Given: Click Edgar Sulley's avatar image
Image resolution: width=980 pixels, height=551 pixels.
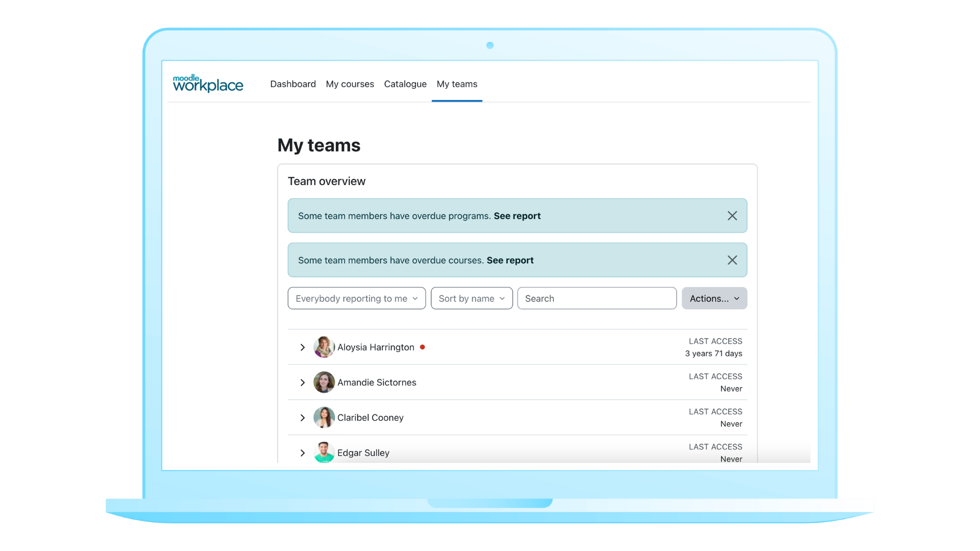Looking at the screenshot, I should pos(324,452).
